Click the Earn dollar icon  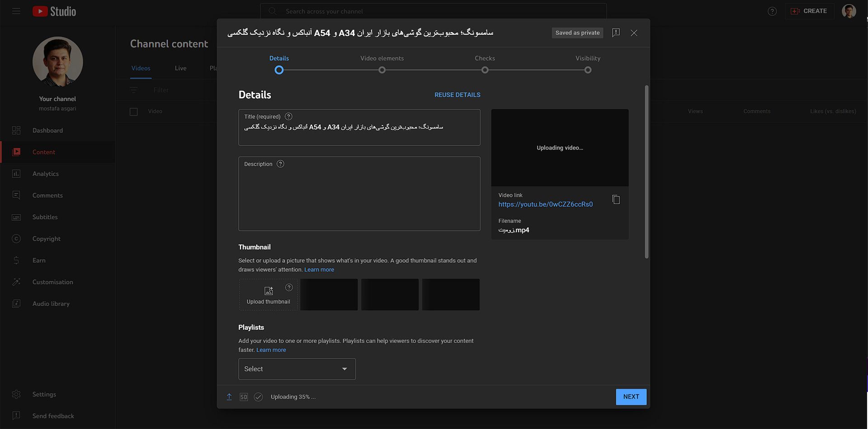tap(16, 261)
